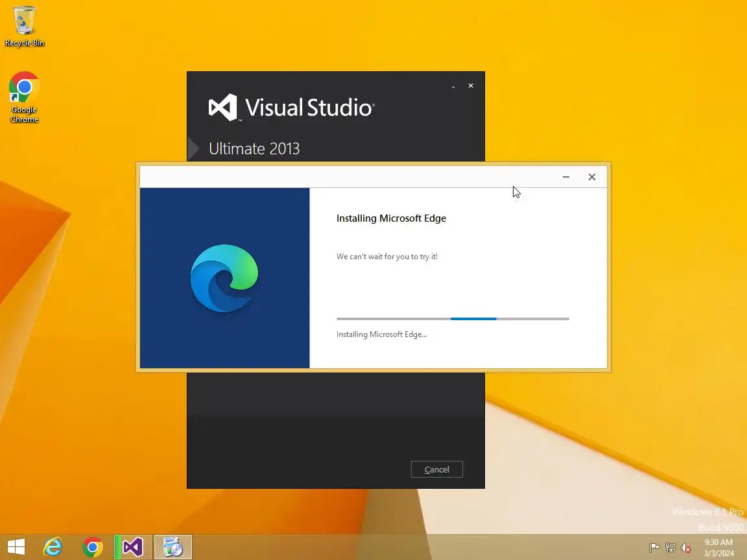Open the network icon in system tray
The height and width of the screenshot is (560, 747).
670,548
